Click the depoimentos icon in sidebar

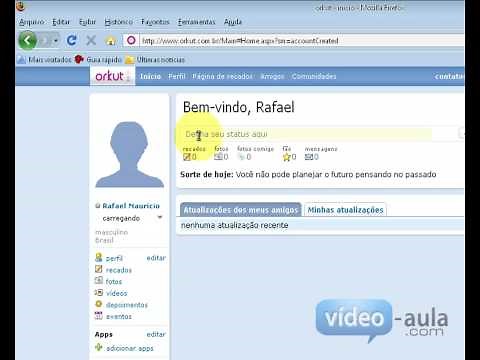click(99, 304)
